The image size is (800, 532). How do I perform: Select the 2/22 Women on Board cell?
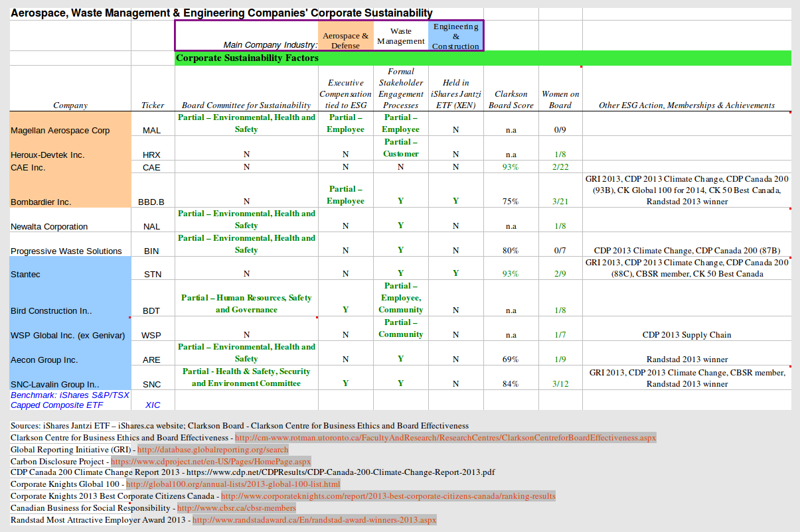coord(560,166)
